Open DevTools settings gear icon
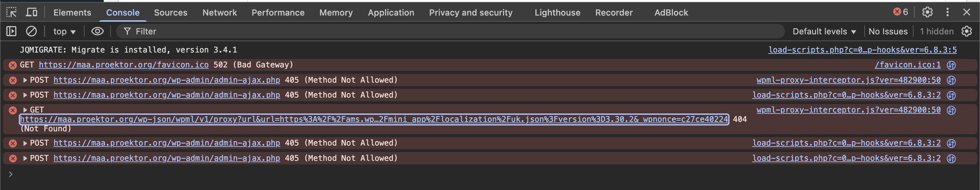The width and height of the screenshot is (980, 190). (x=927, y=13)
